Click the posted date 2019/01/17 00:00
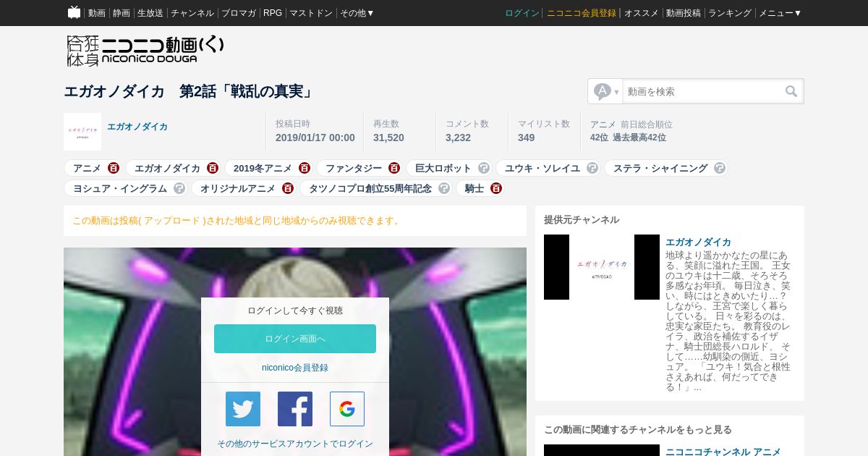Viewport: 868px width, 456px height. pos(315,138)
